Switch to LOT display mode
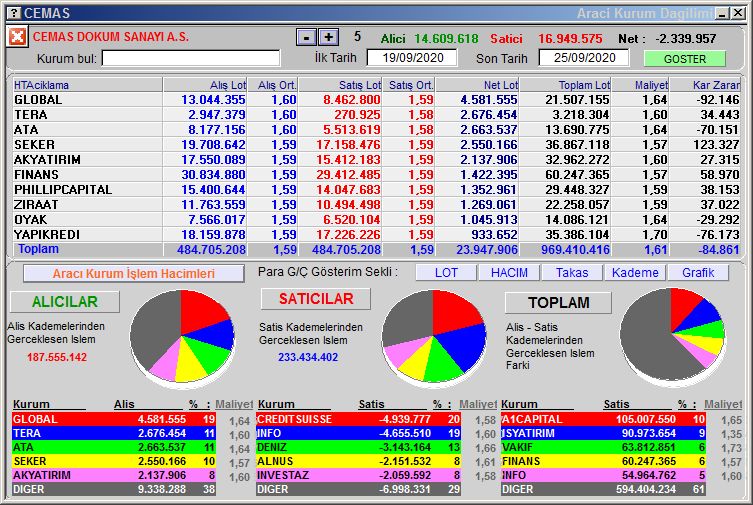Viewport: 753px width, 505px height. [446, 273]
